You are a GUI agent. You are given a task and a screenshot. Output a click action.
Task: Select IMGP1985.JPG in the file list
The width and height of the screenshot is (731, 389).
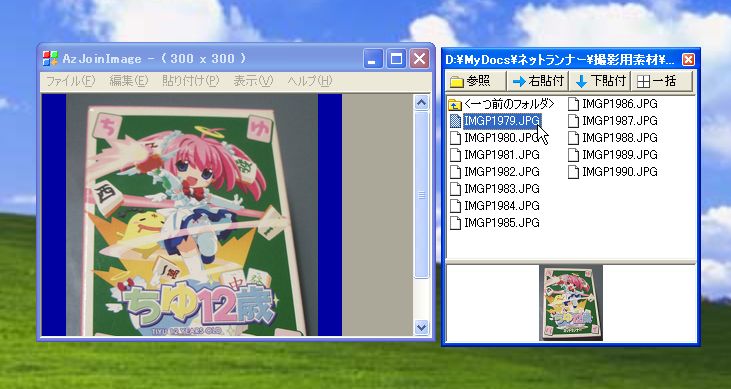(x=496, y=223)
